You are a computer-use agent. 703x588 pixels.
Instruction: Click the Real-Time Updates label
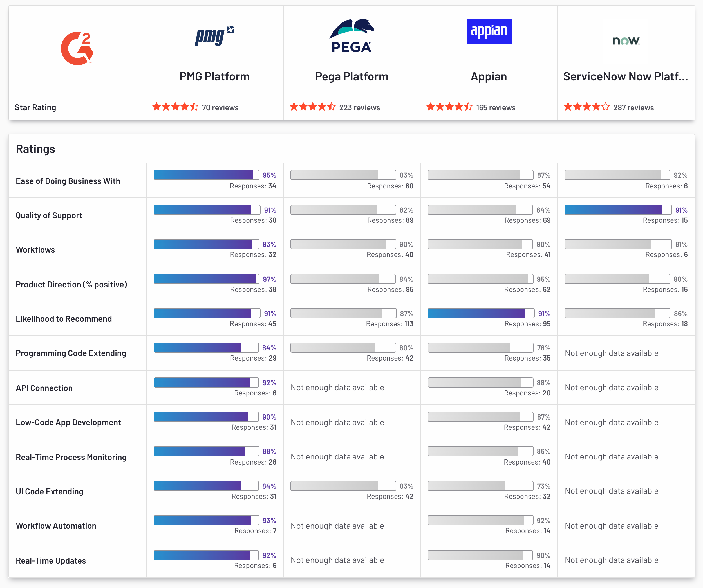pos(51,561)
